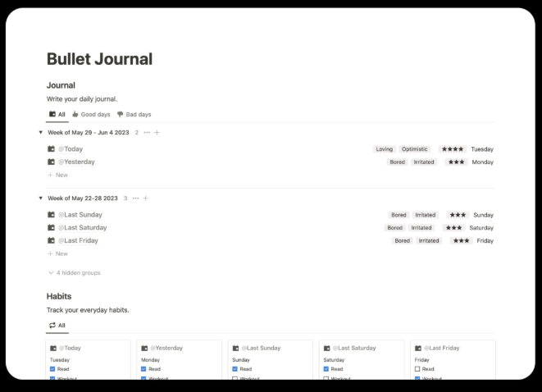The height and width of the screenshot is (392, 542).
Task: Open options menu for Week of May 29 group
Action: click(147, 132)
